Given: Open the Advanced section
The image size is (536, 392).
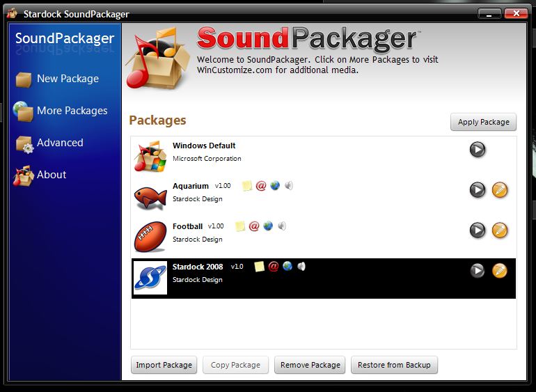Looking at the screenshot, I should pyautogui.click(x=60, y=143).
